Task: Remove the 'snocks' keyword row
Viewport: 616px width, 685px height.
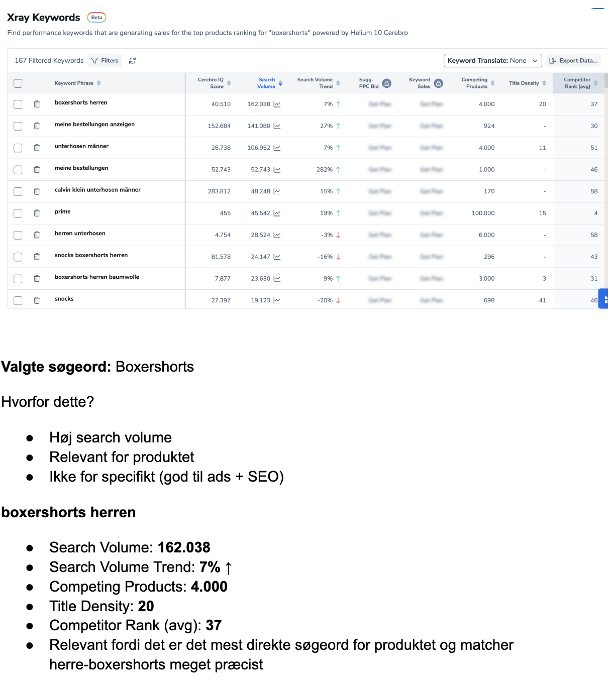Action: 37,300
